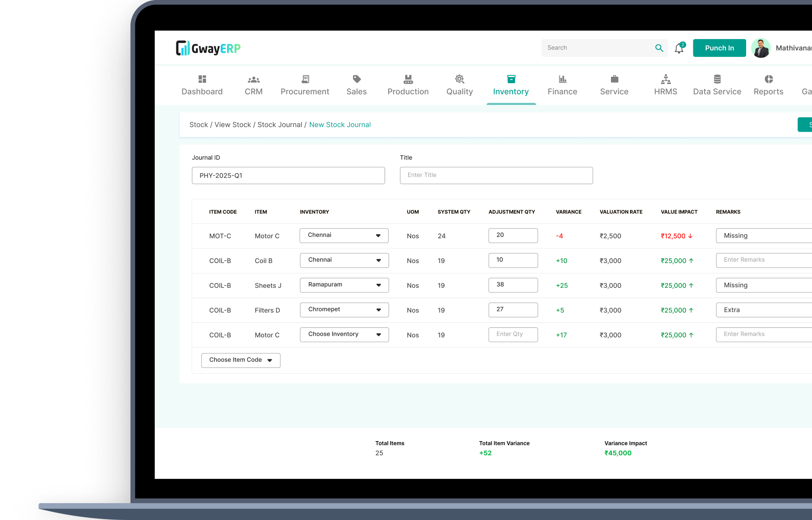Select the Quality module icon
This screenshot has width=812, height=520.
459,79
